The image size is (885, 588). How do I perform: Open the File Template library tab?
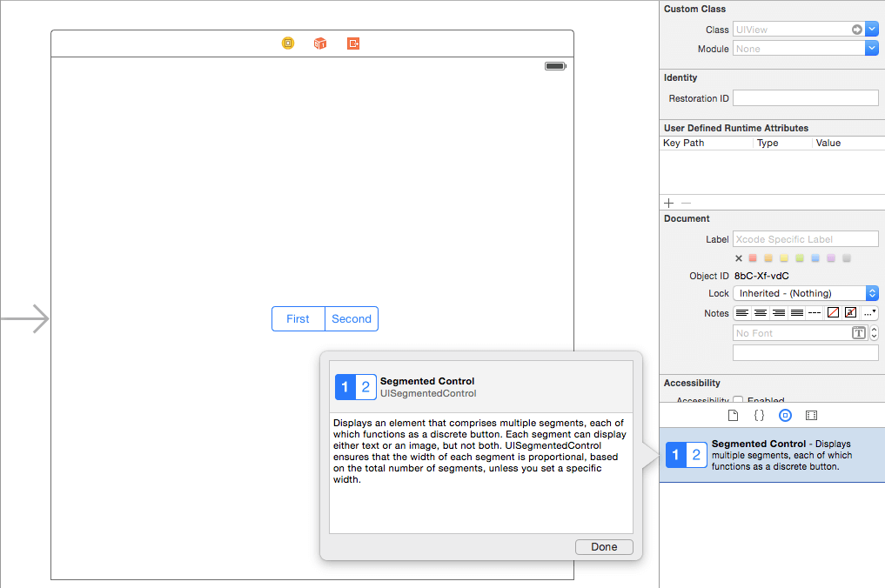coord(734,415)
